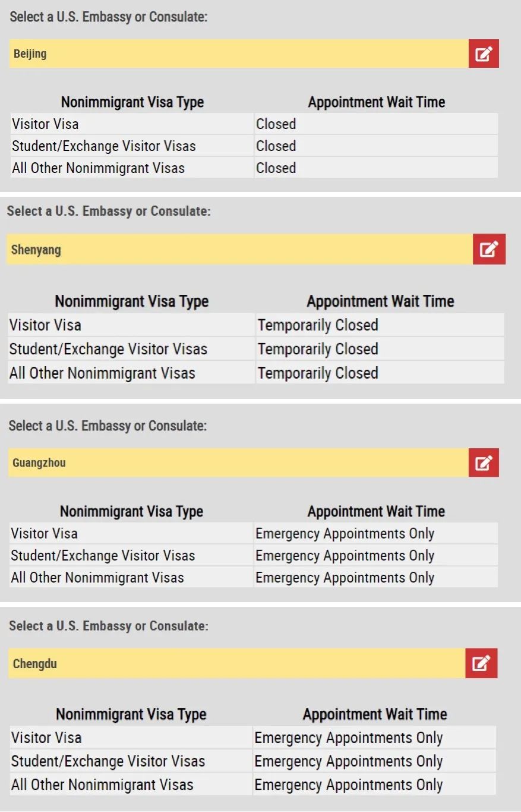Screen dimensions: 521x812
Task: Click Chengdu All Other Visas wait time cell
Action: (x=375, y=785)
